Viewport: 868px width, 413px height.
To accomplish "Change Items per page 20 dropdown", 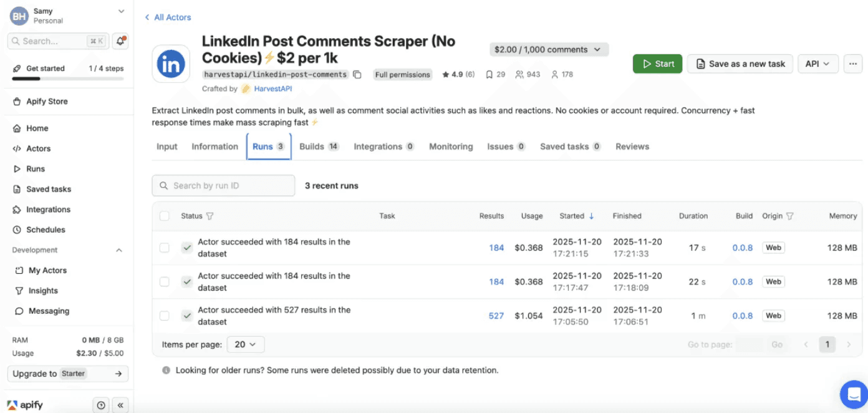I will click(x=246, y=344).
